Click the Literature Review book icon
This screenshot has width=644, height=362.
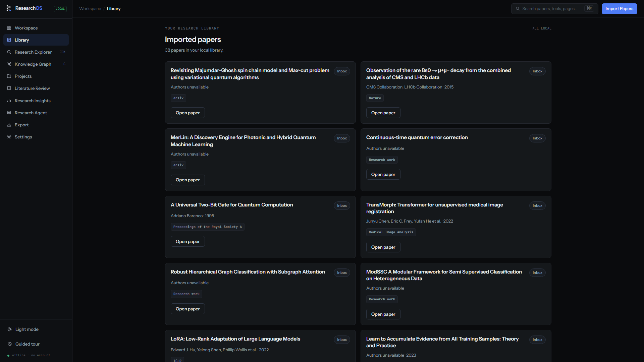[x=9, y=88]
